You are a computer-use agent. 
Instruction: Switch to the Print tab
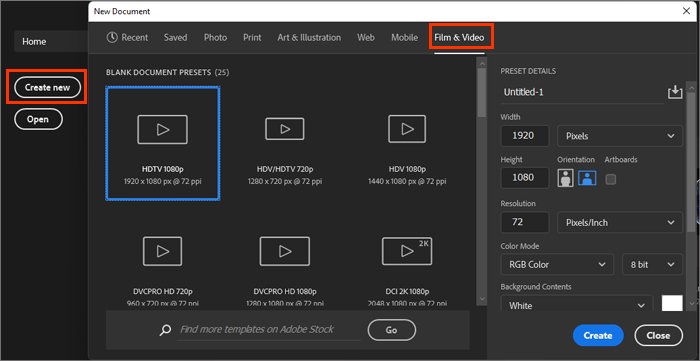tap(252, 37)
